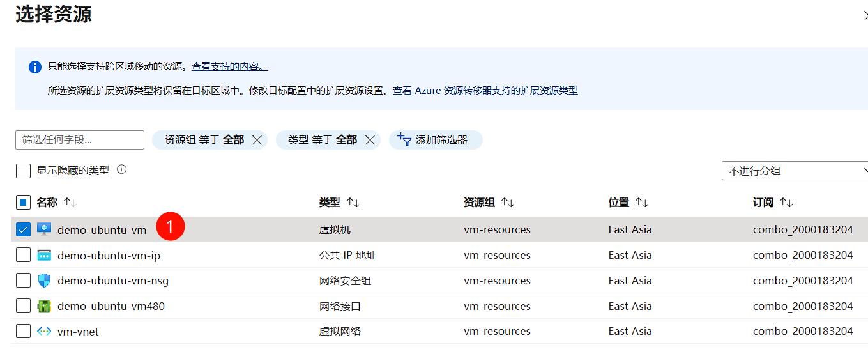Toggle the select-all checkbox in header
Screen dimensions: 868x363
point(23,203)
